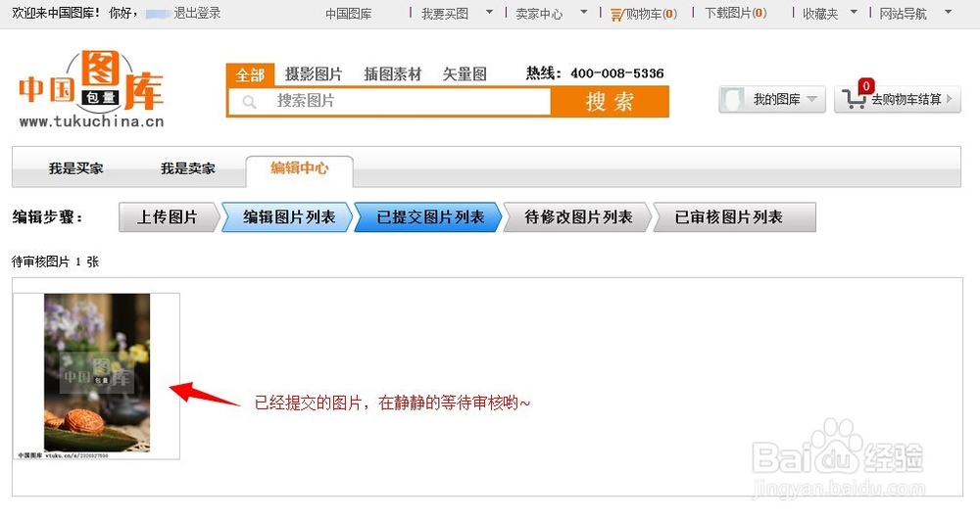Viewport: 980px width, 522px height.
Task: Click the 中国图库 site logo
Action: 92,89
